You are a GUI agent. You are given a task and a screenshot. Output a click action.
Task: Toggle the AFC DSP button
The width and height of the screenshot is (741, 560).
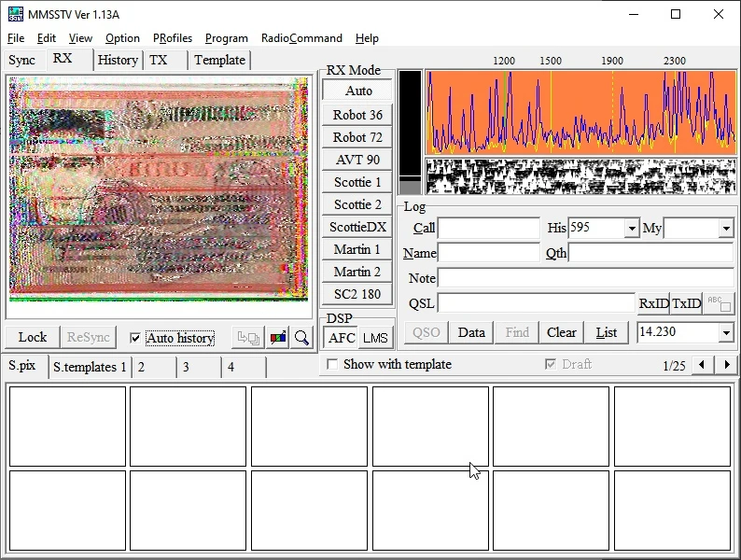click(342, 338)
